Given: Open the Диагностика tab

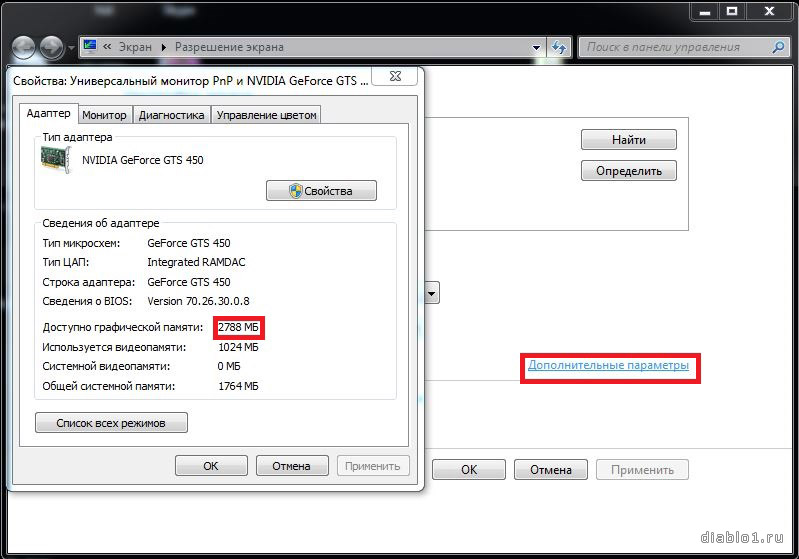Looking at the screenshot, I should click(x=171, y=115).
